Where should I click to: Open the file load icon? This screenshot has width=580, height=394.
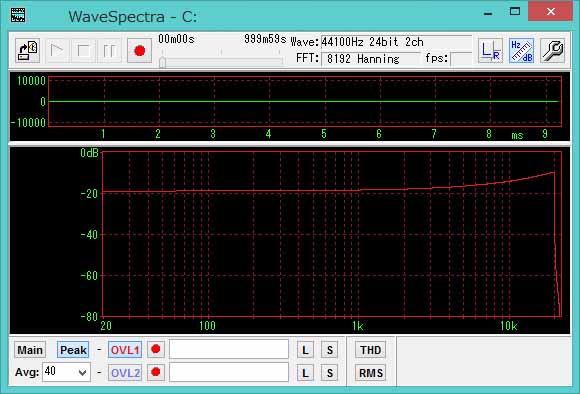(x=27, y=51)
